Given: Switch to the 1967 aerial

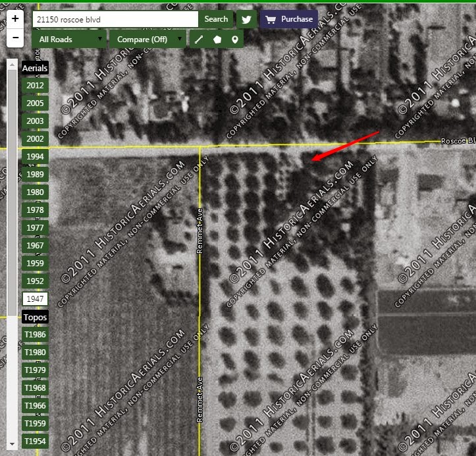Looking at the screenshot, I should (35, 246).
